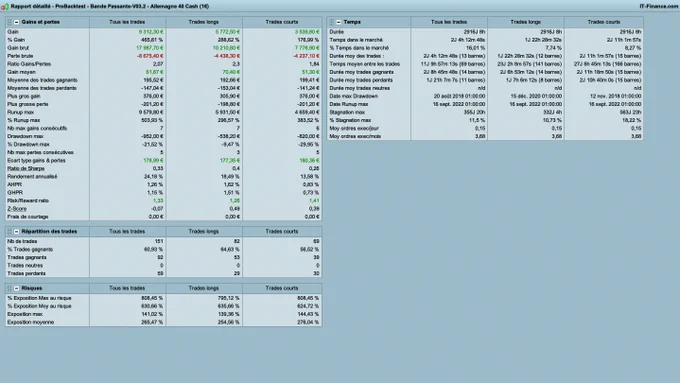Select the GHPR row label
Viewport: 680px width, 383px height.
pyautogui.click(x=15, y=193)
